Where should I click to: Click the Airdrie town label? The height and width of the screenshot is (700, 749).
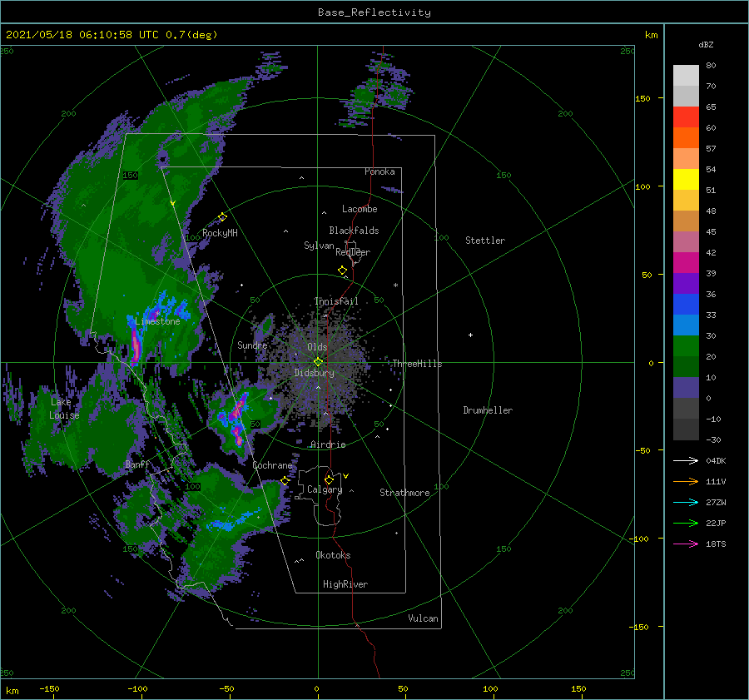(328, 444)
